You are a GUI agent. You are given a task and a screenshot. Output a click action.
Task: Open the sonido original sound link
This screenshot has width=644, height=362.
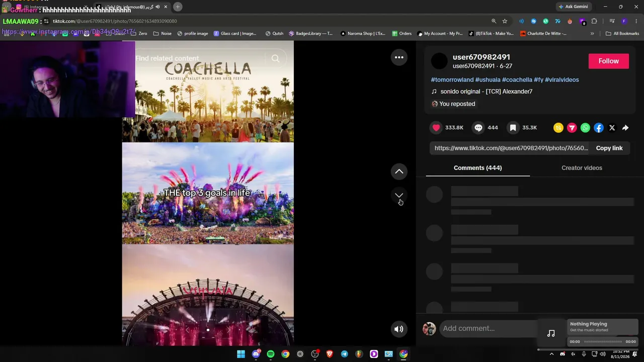(x=486, y=92)
